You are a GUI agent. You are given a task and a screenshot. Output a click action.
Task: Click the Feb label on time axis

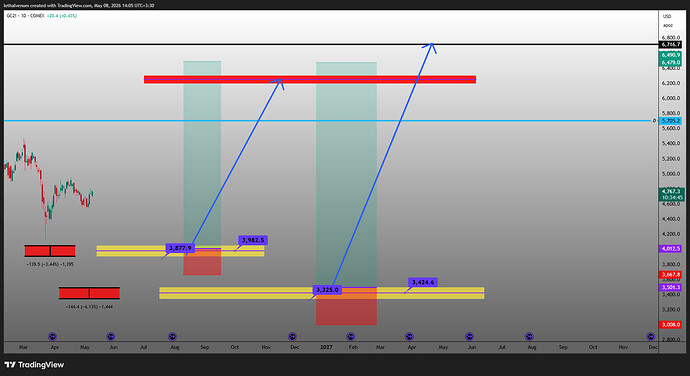tap(353, 347)
